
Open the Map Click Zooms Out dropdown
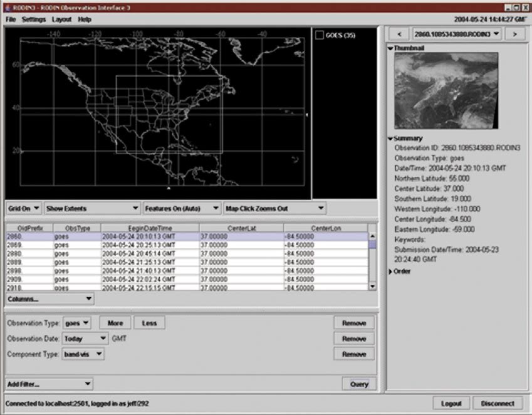(x=274, y=208)
